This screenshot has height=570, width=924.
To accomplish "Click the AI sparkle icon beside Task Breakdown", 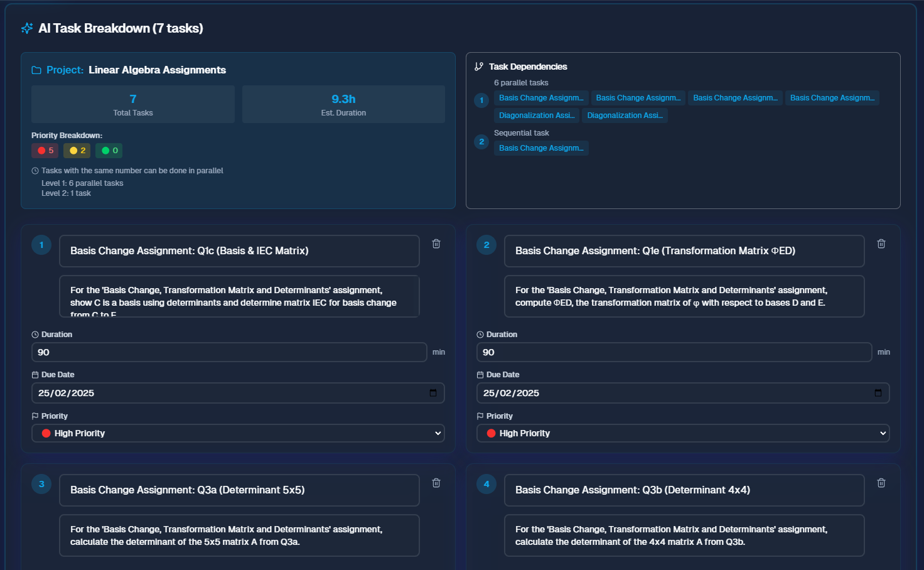I will 27,28.
